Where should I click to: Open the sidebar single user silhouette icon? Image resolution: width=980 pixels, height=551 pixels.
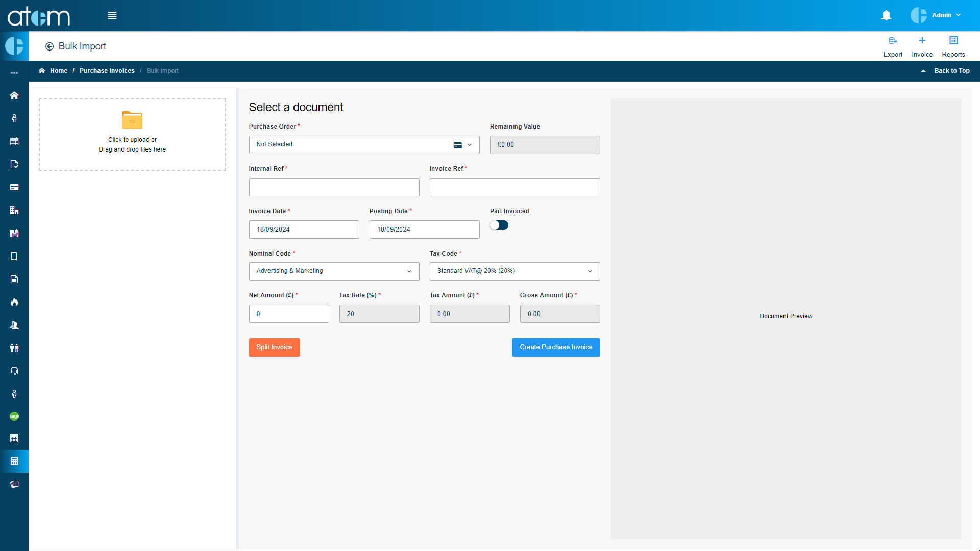[x=14, y=325]
